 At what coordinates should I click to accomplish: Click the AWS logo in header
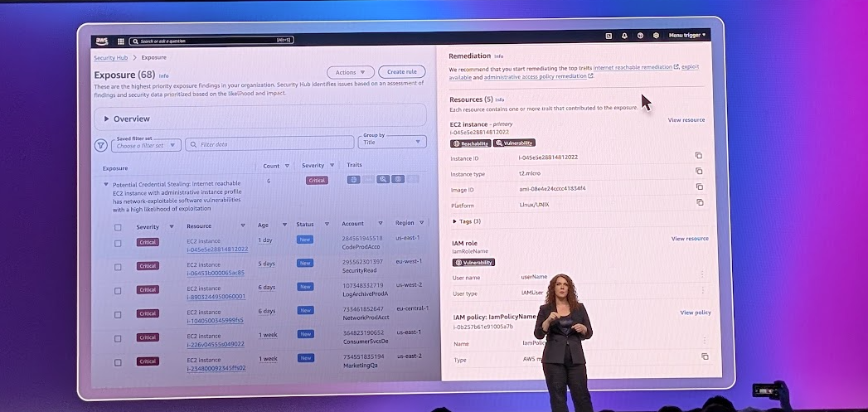[x=103, y=40]
